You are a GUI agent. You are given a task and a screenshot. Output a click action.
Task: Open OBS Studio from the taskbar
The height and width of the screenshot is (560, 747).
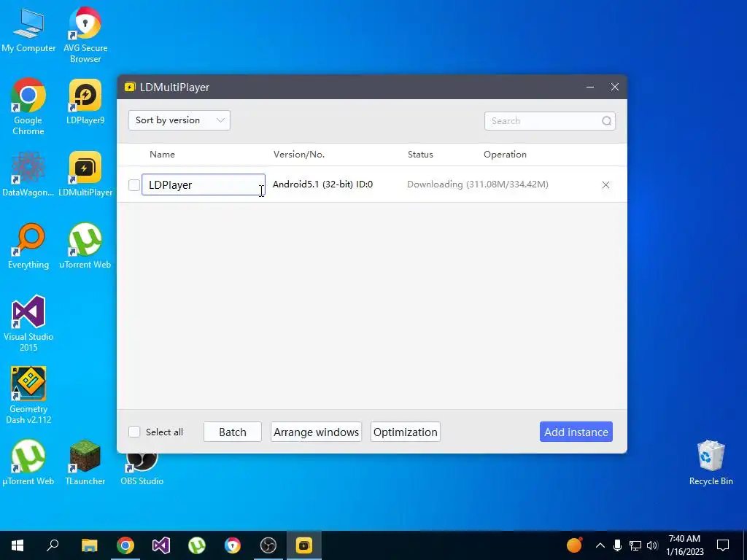click(268, 545)
